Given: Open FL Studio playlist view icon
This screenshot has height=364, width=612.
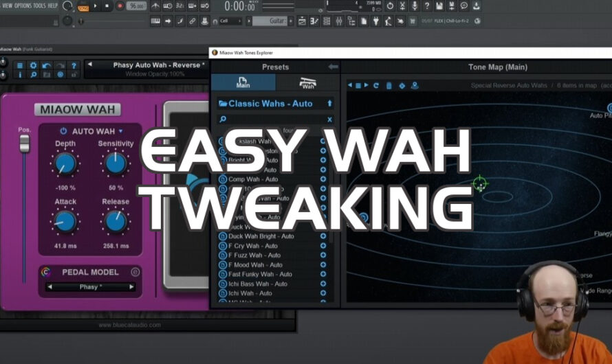Looking at the screenshot, I should [302, 21].
